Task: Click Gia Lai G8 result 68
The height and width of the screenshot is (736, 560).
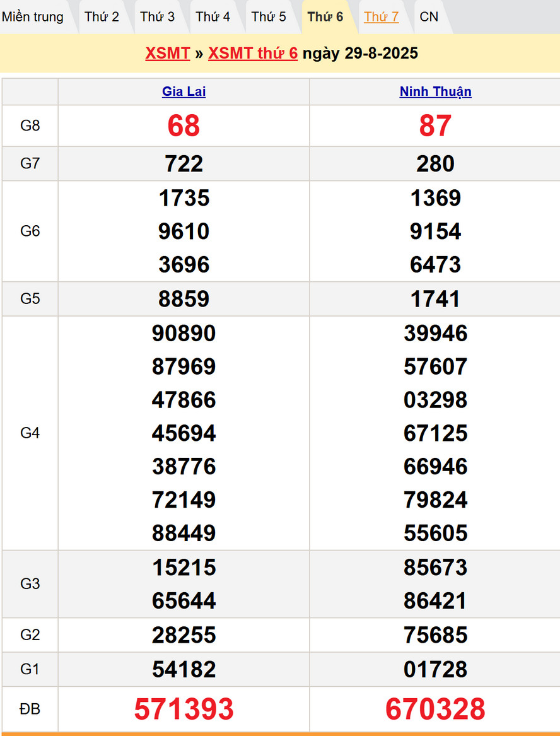Action: tap(184, 126)
